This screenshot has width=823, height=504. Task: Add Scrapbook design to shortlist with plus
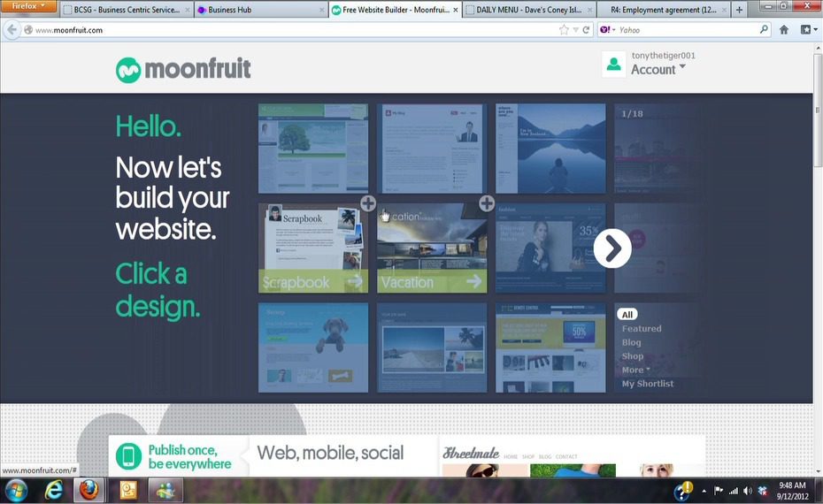[x=368, y=203]
